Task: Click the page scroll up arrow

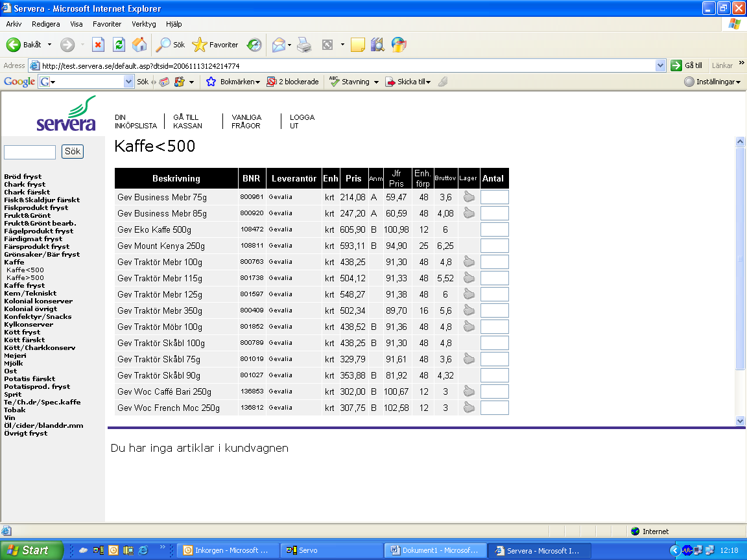Action: click(x=740, y=141)
